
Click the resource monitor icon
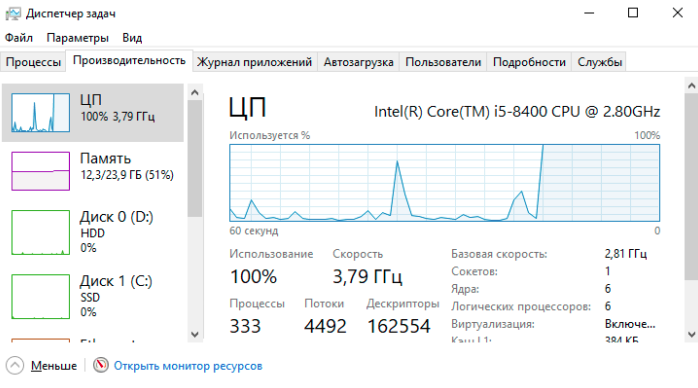tap(101, 365)
